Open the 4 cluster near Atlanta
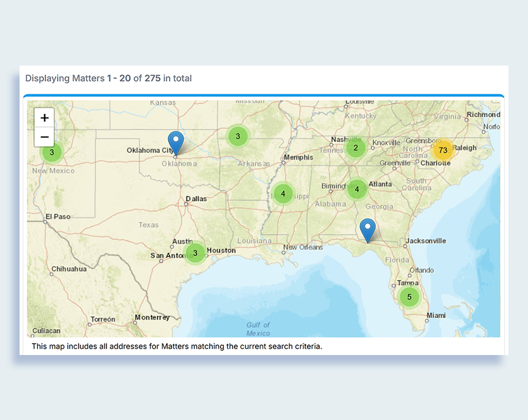Screen dimensions: 528x420 [x=357, y=189]
